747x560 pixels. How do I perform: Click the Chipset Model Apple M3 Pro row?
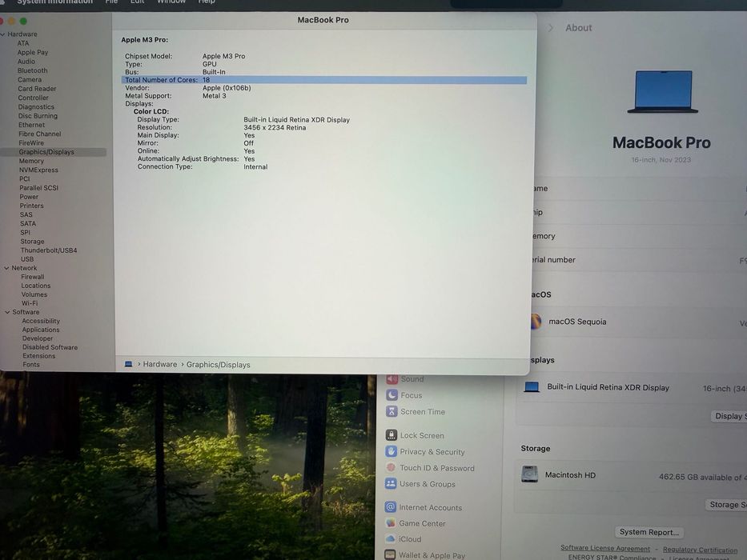click(x=185, y=56)
